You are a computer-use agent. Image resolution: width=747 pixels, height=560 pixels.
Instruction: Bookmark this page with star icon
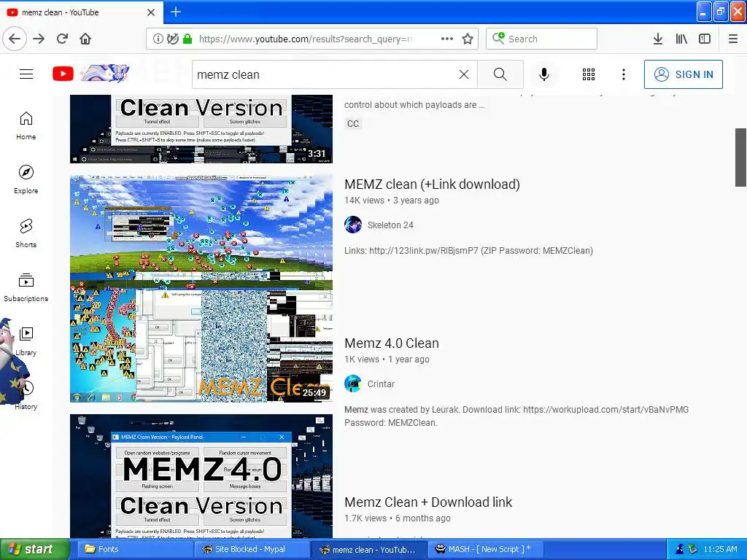pos(468,39)
